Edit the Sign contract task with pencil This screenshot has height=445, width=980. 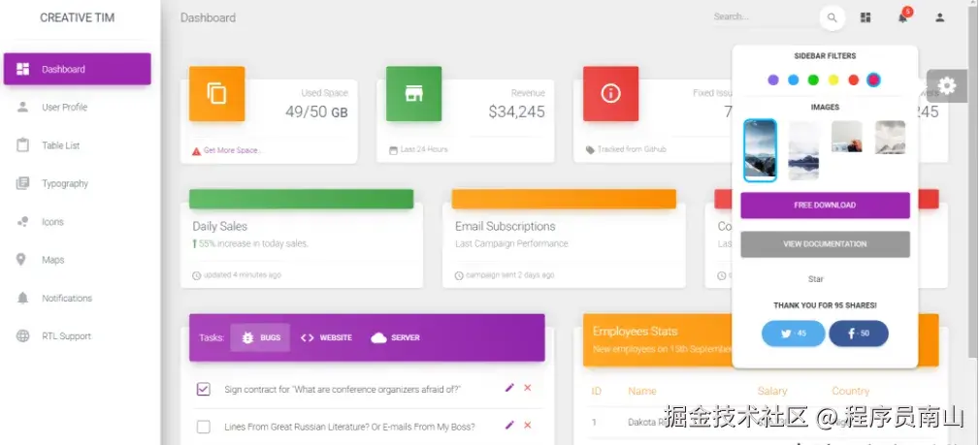(x=509, y=388)
